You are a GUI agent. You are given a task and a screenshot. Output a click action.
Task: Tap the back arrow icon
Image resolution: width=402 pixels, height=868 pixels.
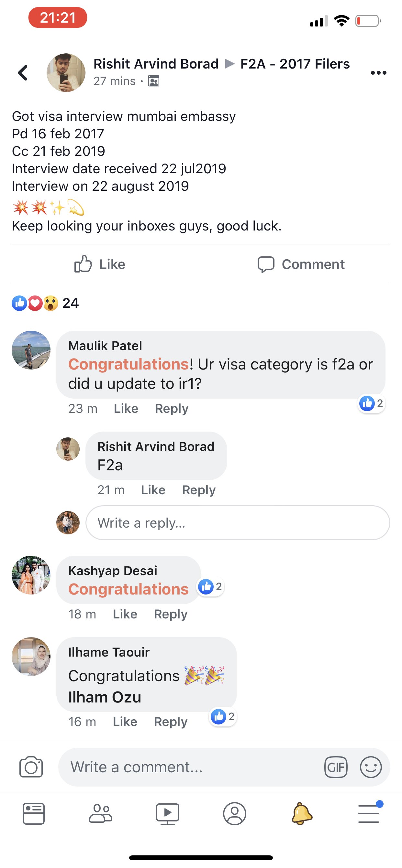[23, 73]
